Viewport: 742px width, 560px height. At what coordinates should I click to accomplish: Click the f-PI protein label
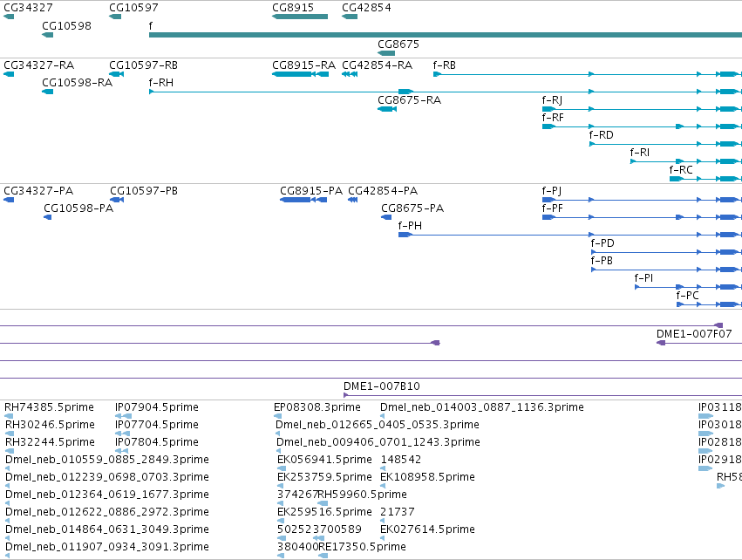(643, 278)
